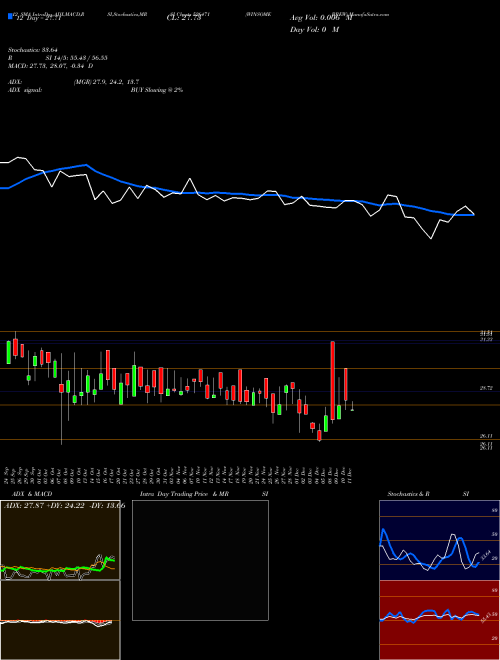Open the ADX indicator mini chart

pyautogui.click(x=60, y=540)
